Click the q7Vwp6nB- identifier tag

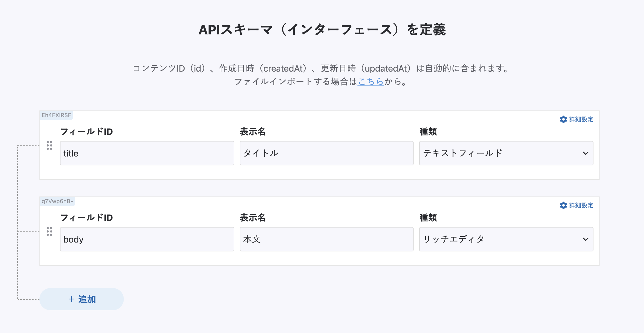[57, 201]
